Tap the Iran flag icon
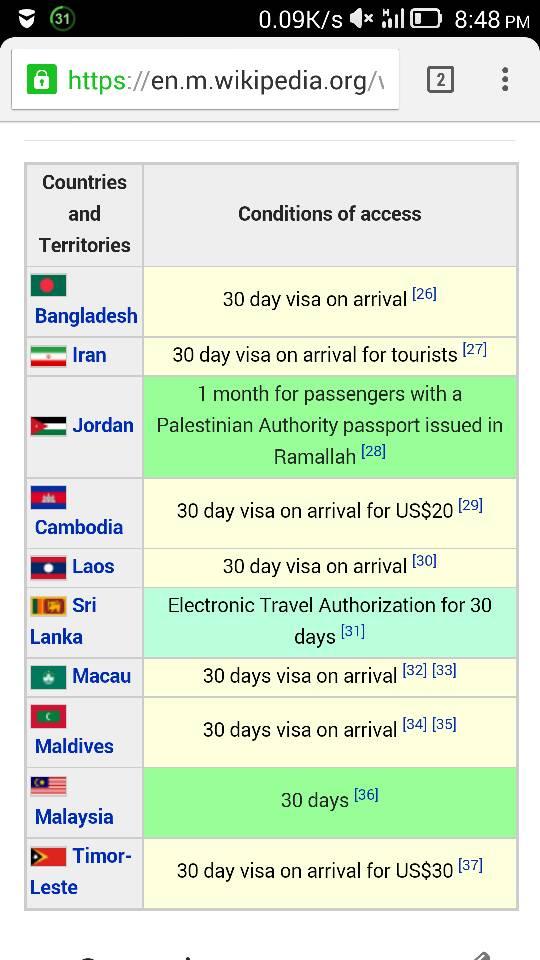Viewport: 540px width, 960px height. pyautogui.click(x=48, y=356)
